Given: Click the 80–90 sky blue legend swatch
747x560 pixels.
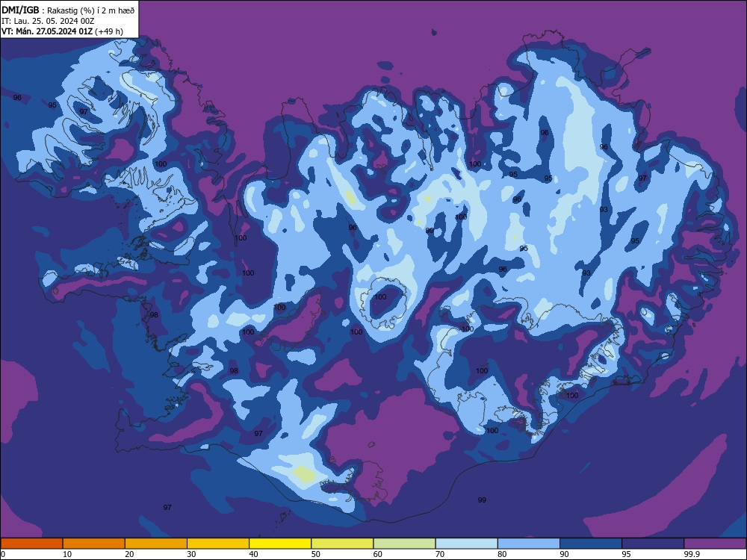Looking at the screenshot, I should [x=529, y=544].
